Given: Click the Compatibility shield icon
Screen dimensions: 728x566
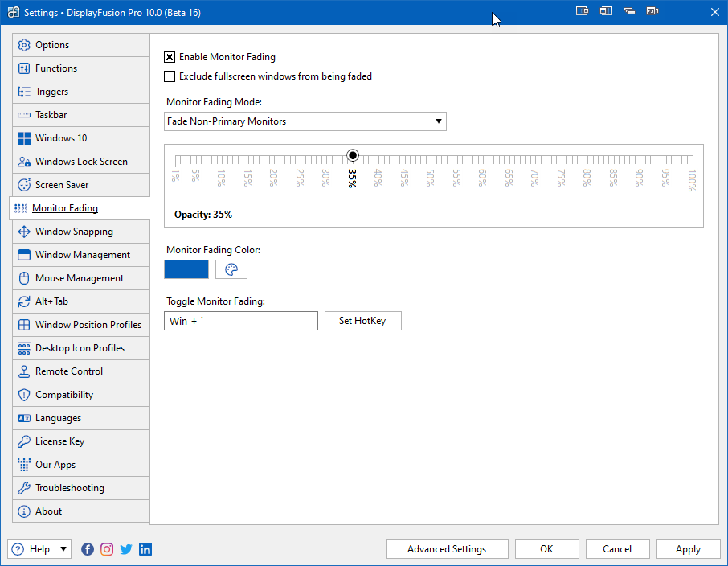Looking at the screenshot, I should [24, 395].
